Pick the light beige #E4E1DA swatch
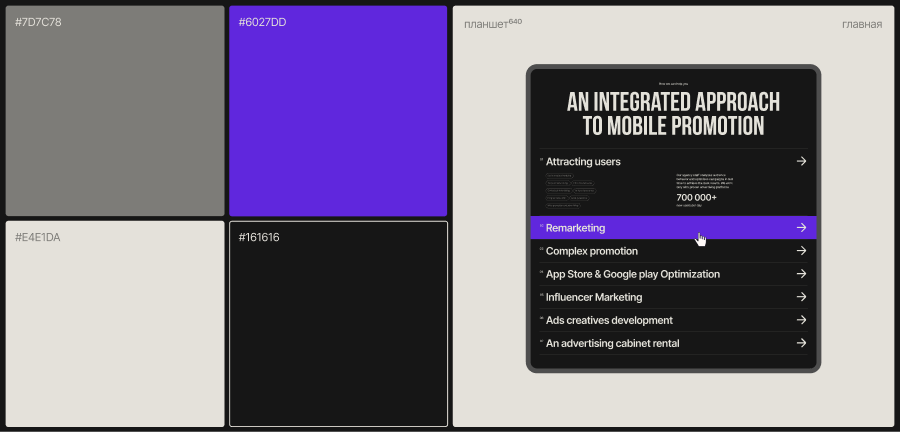 [x=115, y=324]
